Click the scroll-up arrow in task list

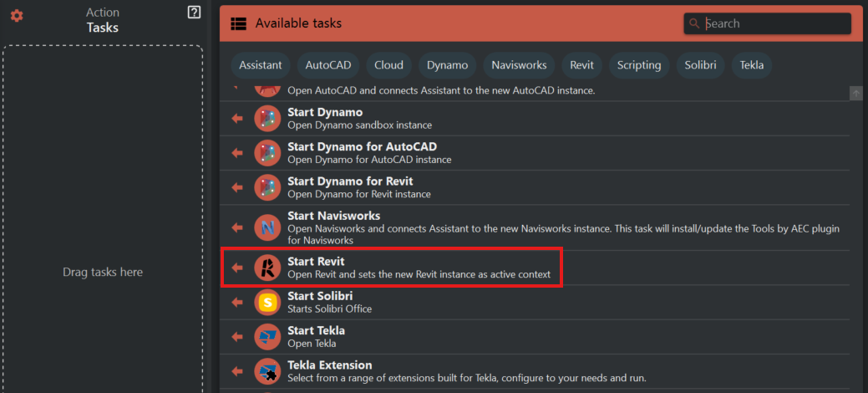[855, 94]
